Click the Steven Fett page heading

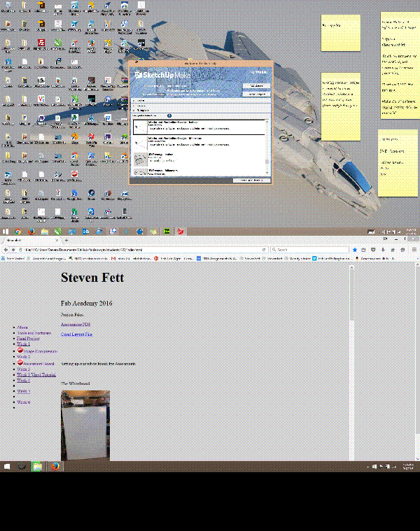92,277
